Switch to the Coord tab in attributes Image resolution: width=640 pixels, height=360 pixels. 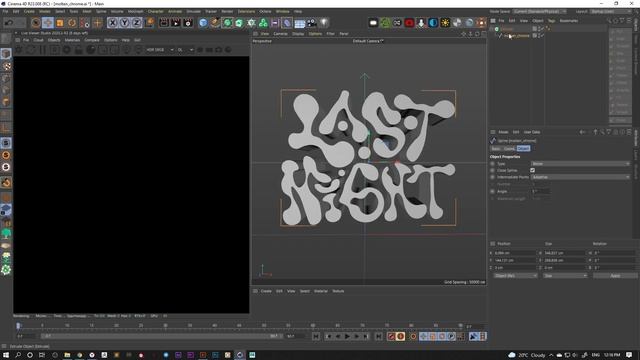pos(509,149)
